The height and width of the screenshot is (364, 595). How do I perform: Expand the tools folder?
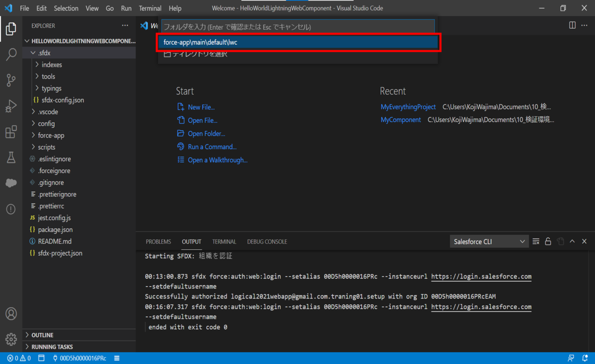tap(79, 77)
